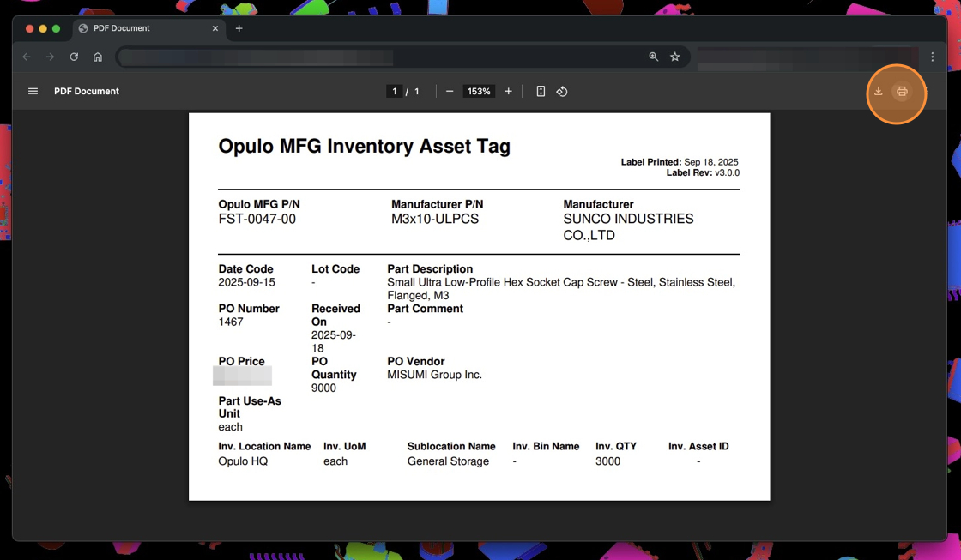
Task: Bookmark this page with the star
Action: click(x=675, y=57)
